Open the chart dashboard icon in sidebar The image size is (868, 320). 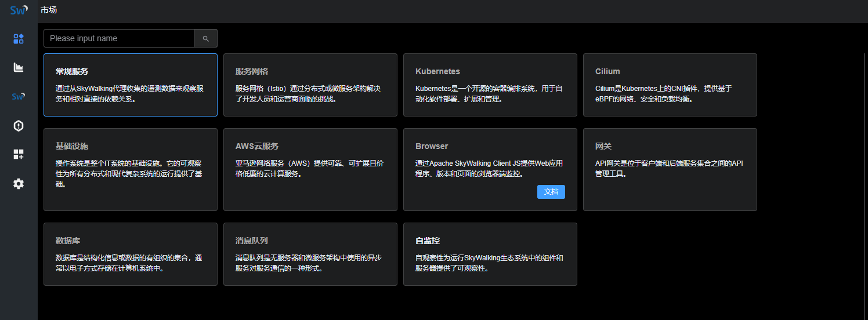(19, 67)
